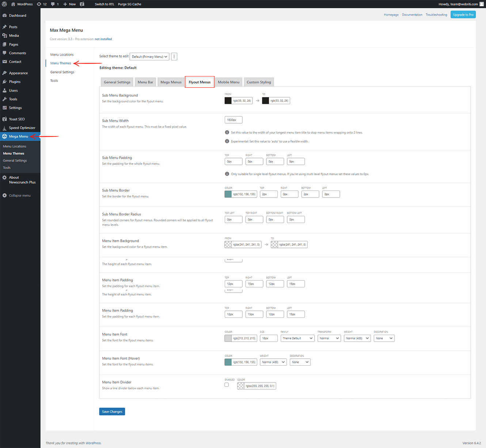Open the comments bubble icon in admin bar
The height and width of the screenshot is (448, 486).
click(x=53, y=4)
